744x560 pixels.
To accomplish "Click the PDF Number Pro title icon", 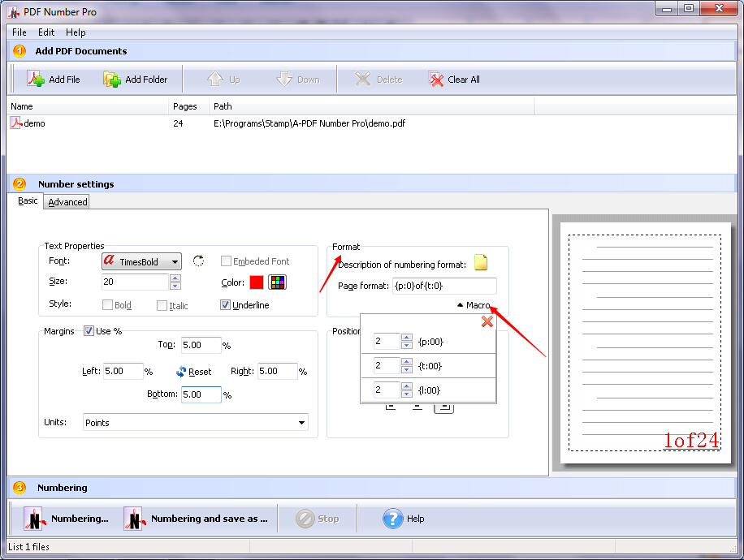I will pos(14,12).
